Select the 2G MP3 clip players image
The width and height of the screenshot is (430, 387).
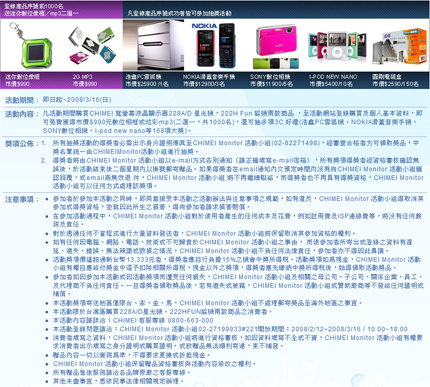(91, 46)
